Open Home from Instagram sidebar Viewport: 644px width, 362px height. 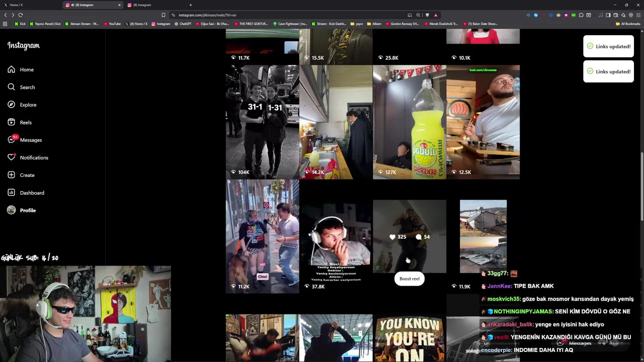21,69
